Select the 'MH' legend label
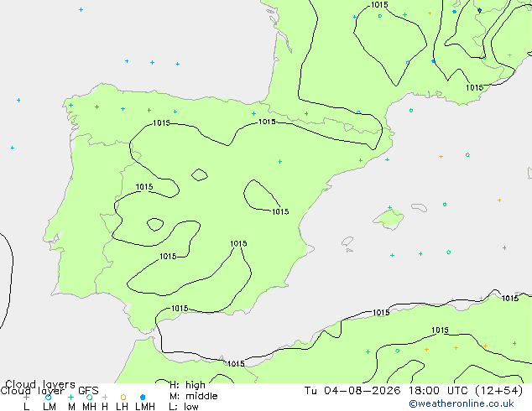 click(x=89, y=407)
